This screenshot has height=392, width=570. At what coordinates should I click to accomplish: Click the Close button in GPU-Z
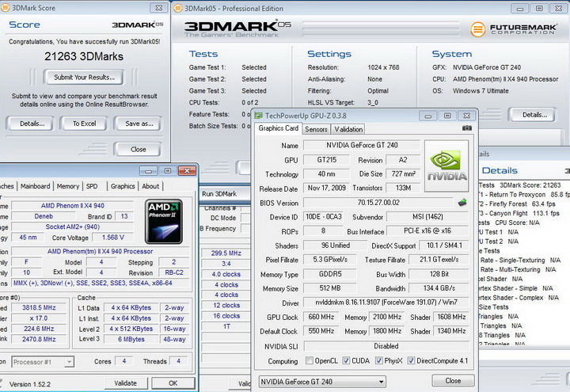(x=453, y=381)
